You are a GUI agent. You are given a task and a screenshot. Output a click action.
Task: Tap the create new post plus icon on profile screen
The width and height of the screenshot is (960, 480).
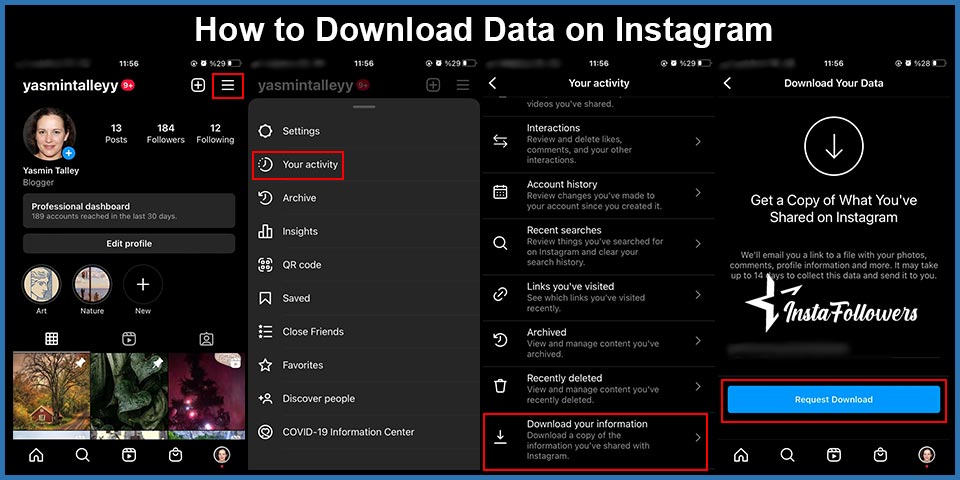tap(198, 86)
